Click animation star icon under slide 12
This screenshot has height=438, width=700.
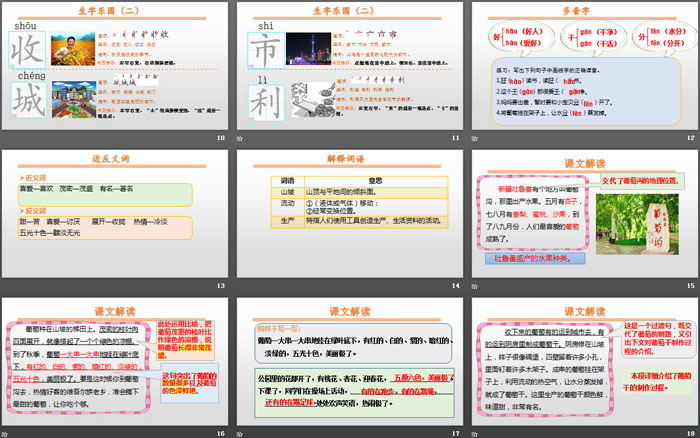472,138
